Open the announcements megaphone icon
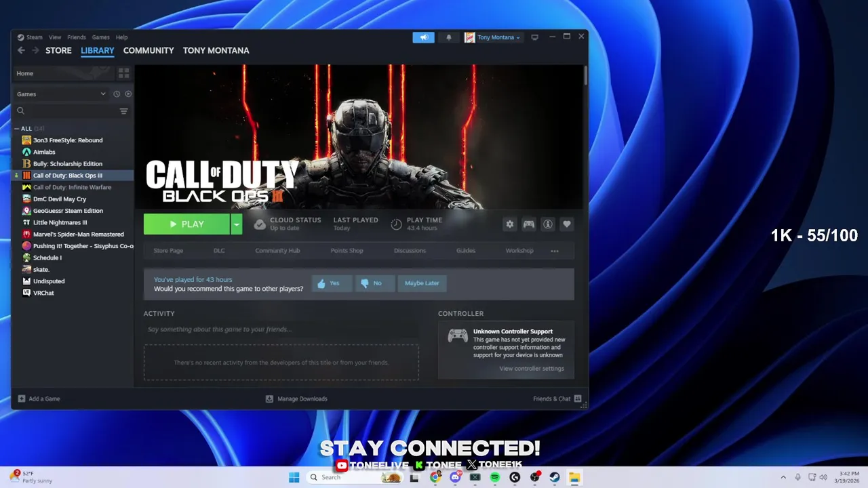Viewport: 868px width, 488px height. pyautogui.click(x=424, y=37)
